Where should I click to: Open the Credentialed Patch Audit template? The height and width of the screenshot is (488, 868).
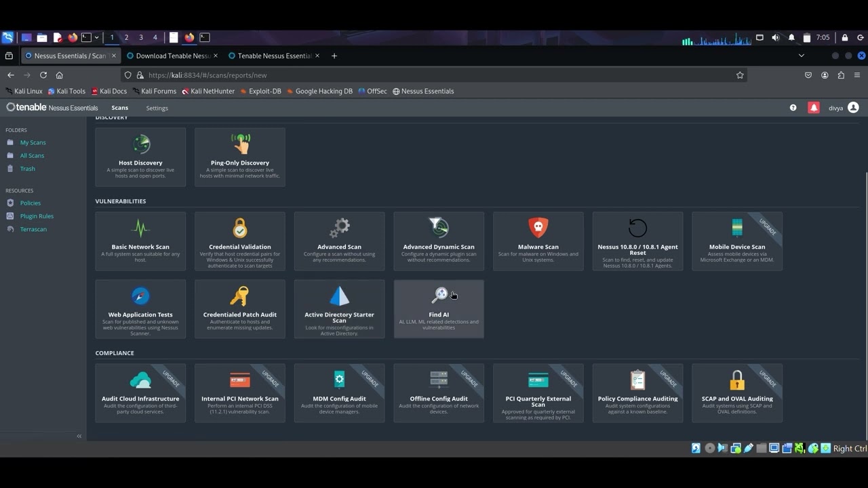click(240, 309)
